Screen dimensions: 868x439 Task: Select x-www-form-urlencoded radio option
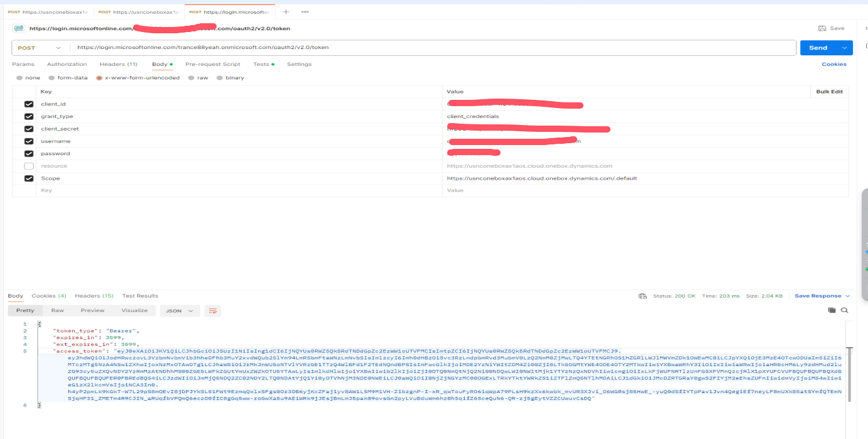click(x=99, y=78)
